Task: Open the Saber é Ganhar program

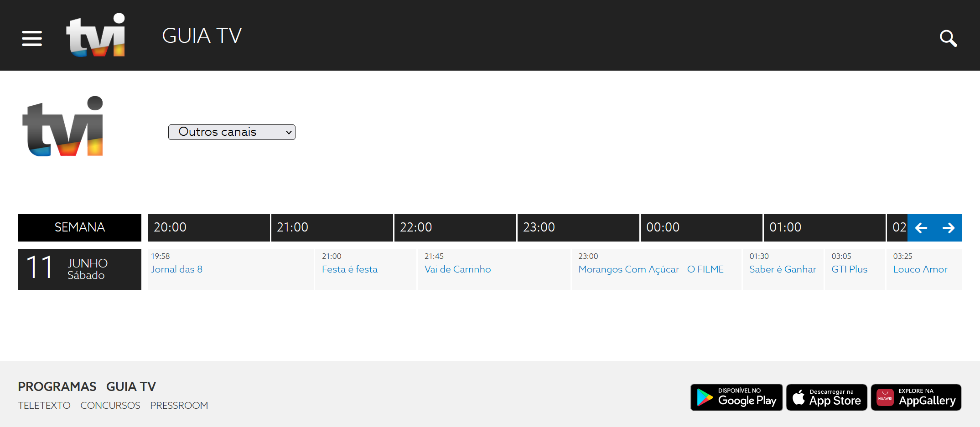Action: pos(783,269)
